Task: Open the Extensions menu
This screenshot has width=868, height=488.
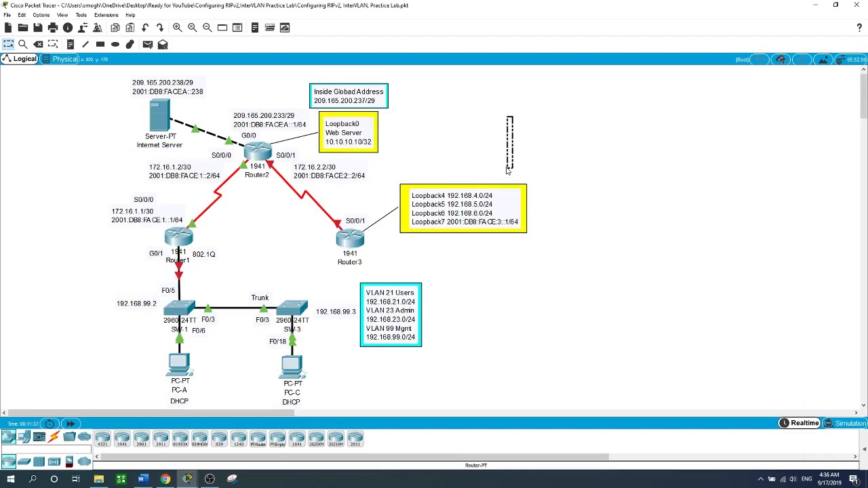Action: 106,15
